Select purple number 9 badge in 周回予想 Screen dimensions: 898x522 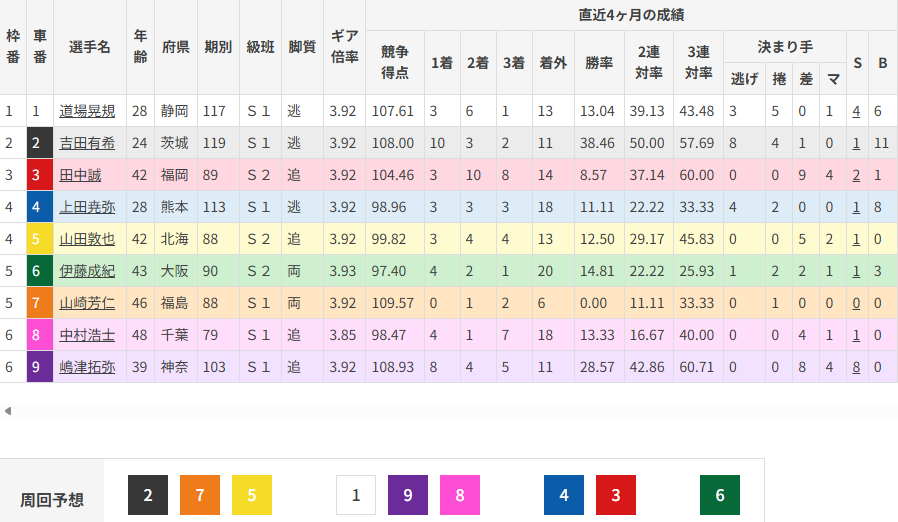tap(408, 495)
